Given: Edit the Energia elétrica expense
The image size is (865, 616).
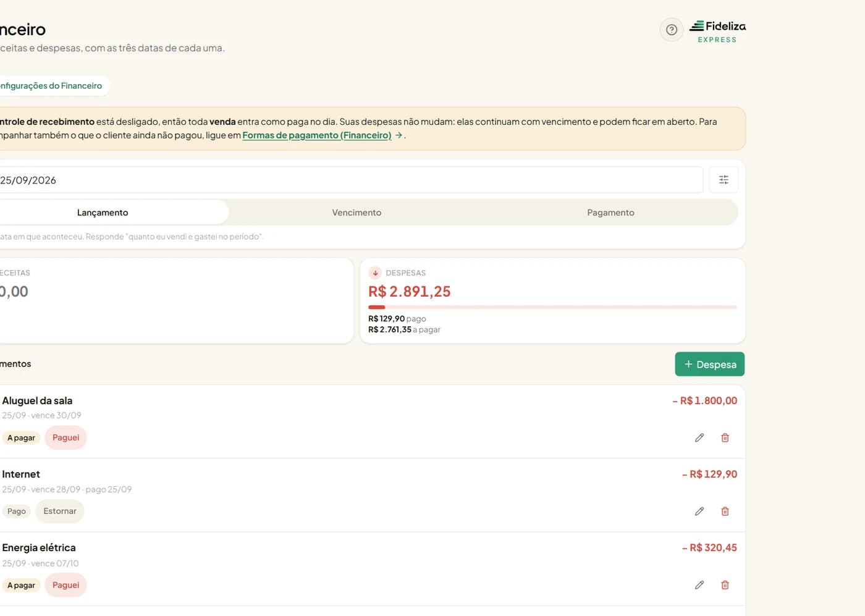Looking at the screenshot, I should (699, 584).
